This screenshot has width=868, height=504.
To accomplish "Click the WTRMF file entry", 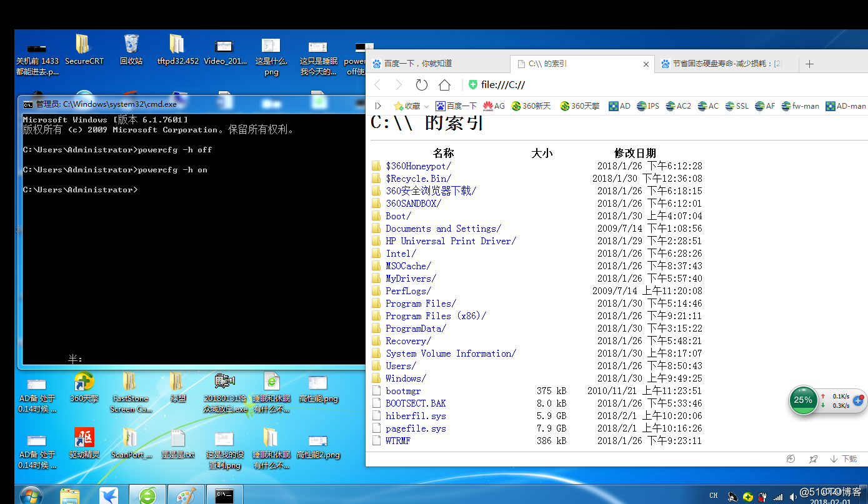I will click(x=398, y=441).
